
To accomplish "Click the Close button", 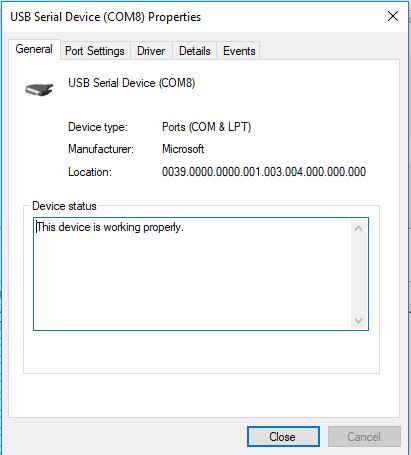I will click(283, 436).
